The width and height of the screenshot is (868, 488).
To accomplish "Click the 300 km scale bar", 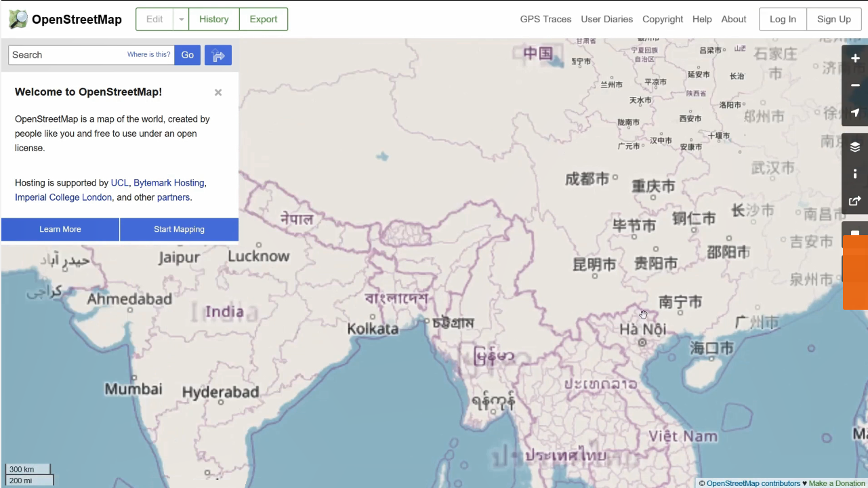I will pos(27,469).
